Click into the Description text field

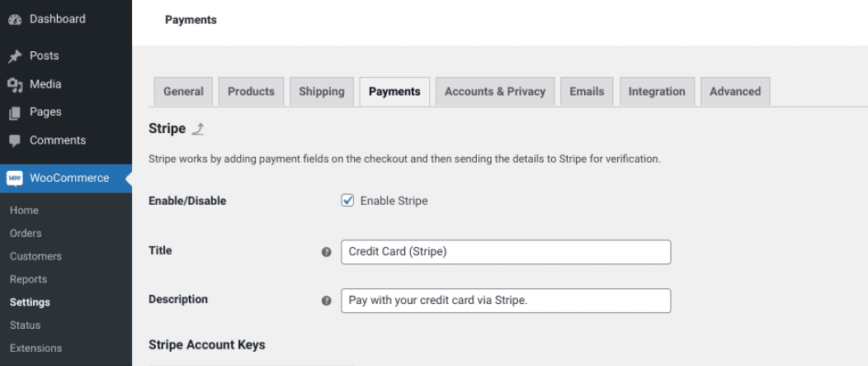pos(506,301)
